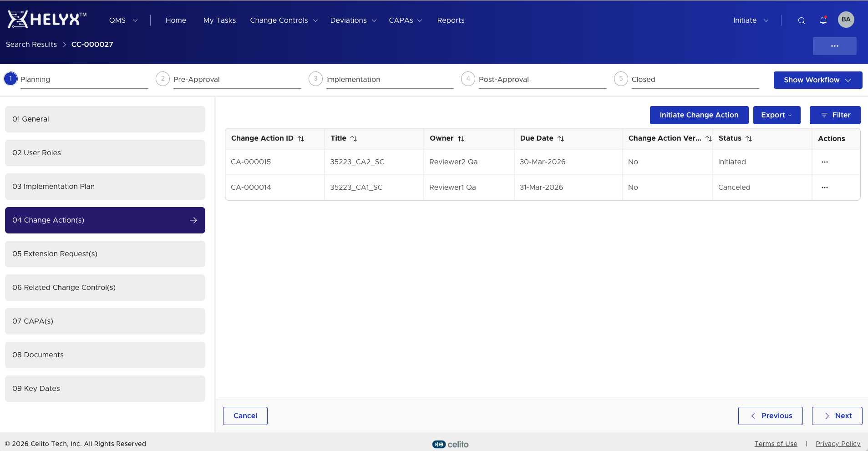
Task: Click owner Reviewer1 Qa
Action: click(x=452, y=187)
